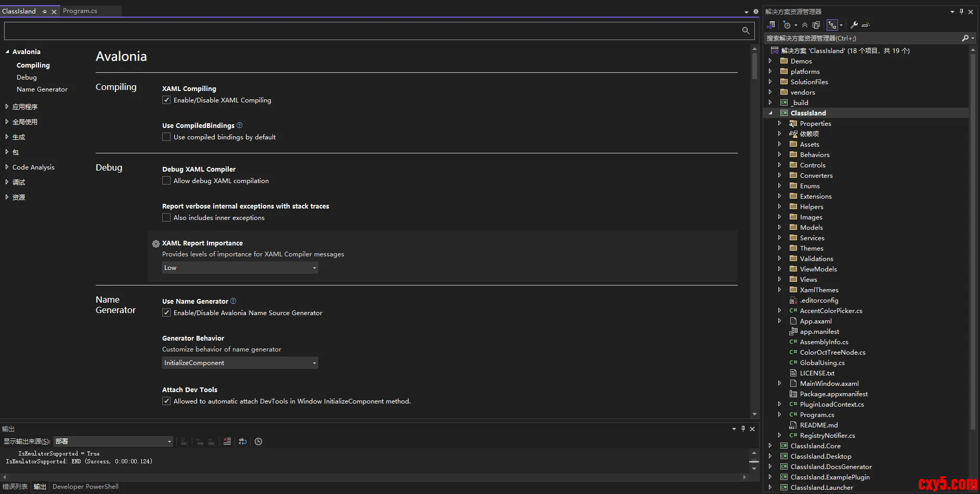Click the clock icon in the output toolbar
This screenshot has width=980, height=494.
pos(258,441)
